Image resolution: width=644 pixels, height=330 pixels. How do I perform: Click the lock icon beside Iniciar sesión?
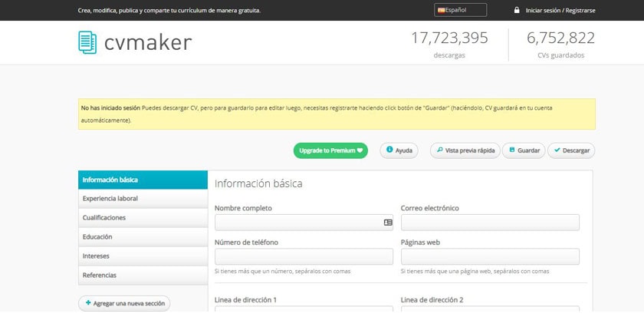coord(517,10)
